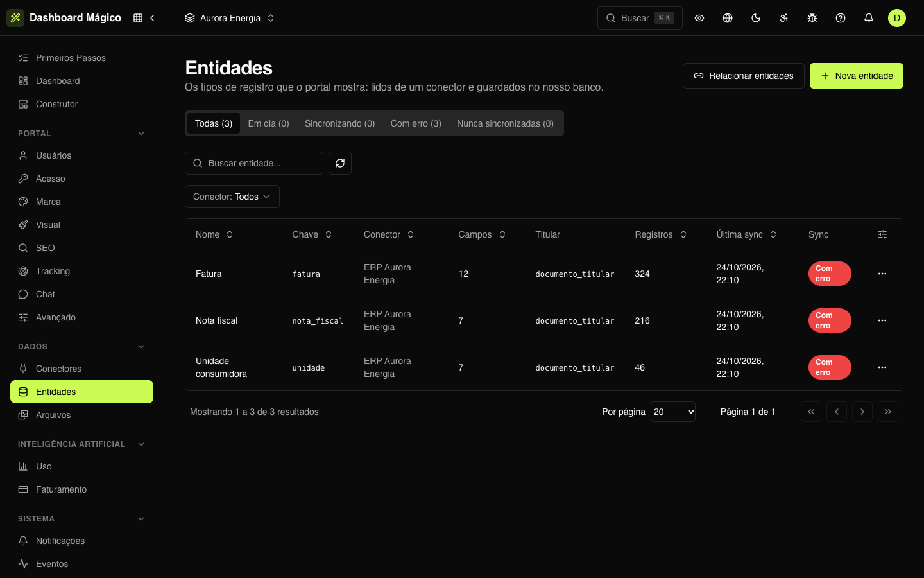The image size is (924, 578).
Task: Filter by the Com erro (3) tab
Action: point(416,123)
